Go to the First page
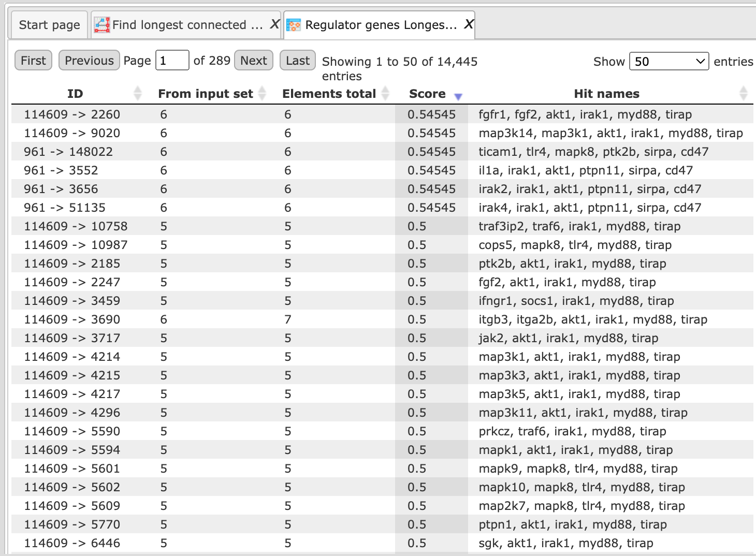 [33, 61]
